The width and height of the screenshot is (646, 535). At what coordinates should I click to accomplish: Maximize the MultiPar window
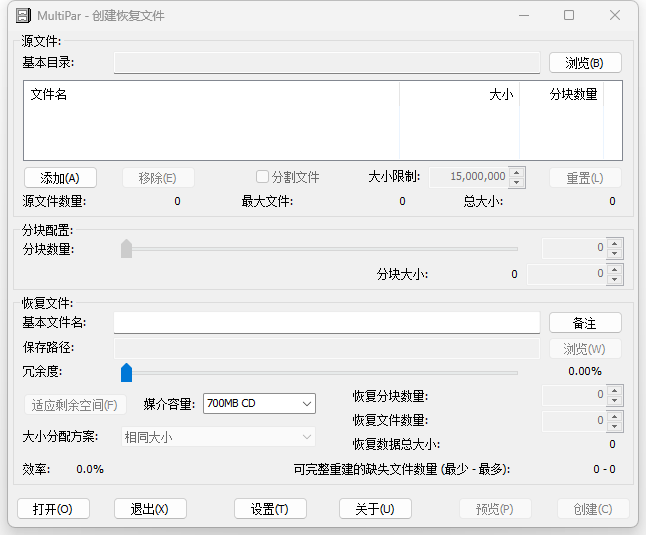[569, 16]
